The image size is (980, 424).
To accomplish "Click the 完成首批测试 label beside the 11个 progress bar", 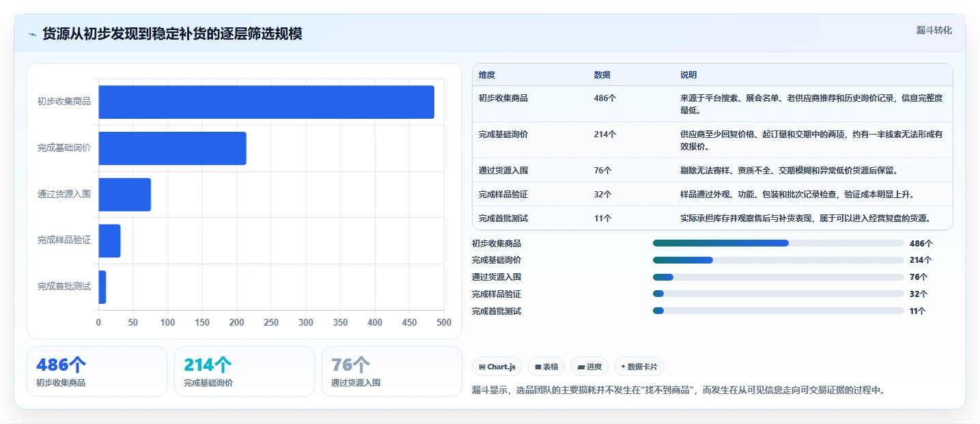I will (496, 311).
